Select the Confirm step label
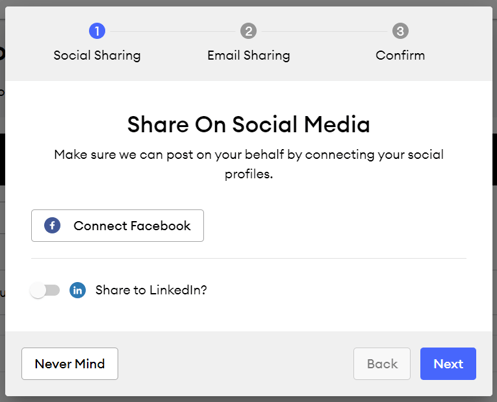The width and height of the screenshot is (497, 402). (400, 55)
